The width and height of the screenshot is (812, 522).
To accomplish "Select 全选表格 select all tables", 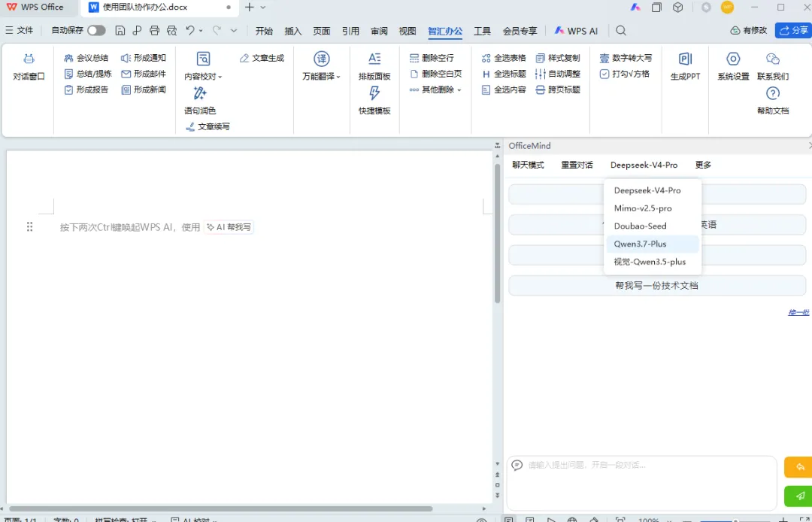I will (503, 58).
